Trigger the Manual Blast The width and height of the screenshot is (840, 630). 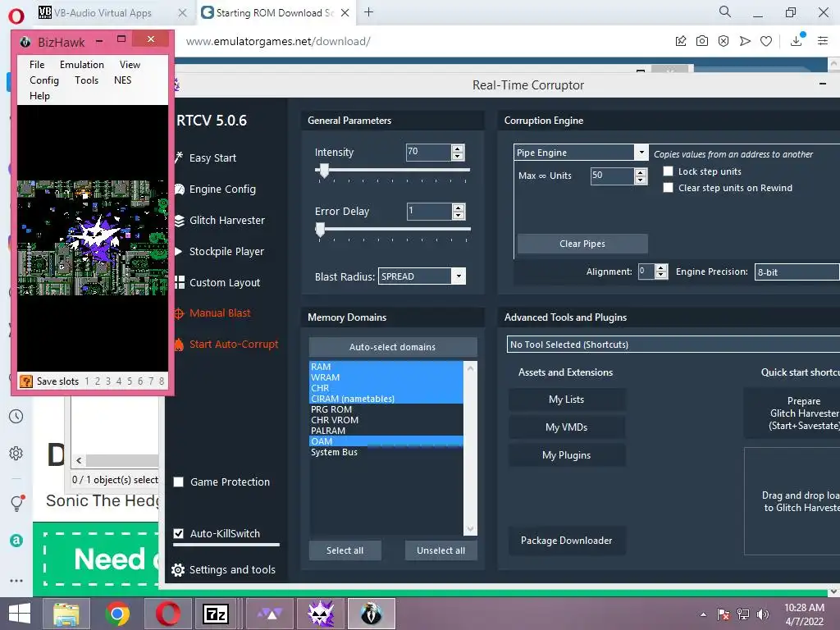pyautogui.click(x=220, y=313)
